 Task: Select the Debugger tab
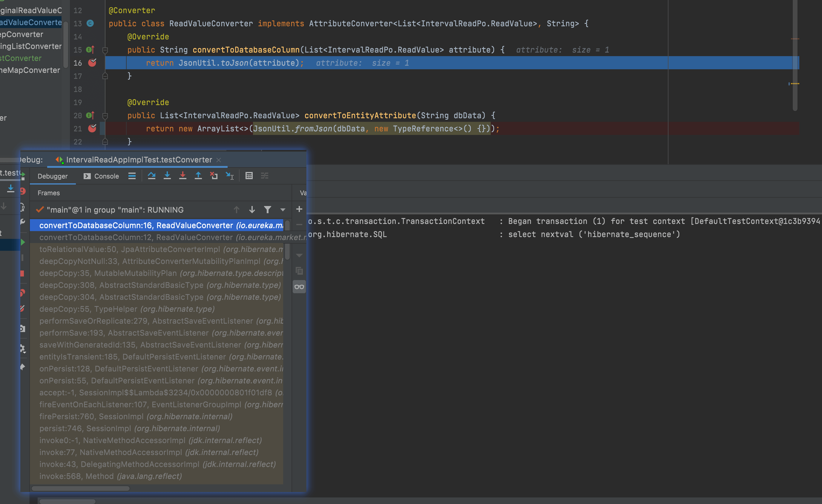pos(52,176)
